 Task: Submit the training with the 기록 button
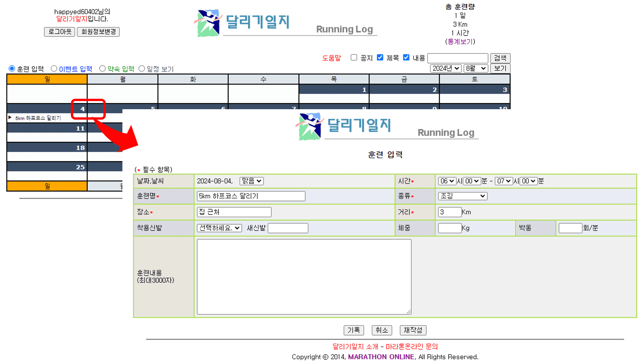pos(353,330)
